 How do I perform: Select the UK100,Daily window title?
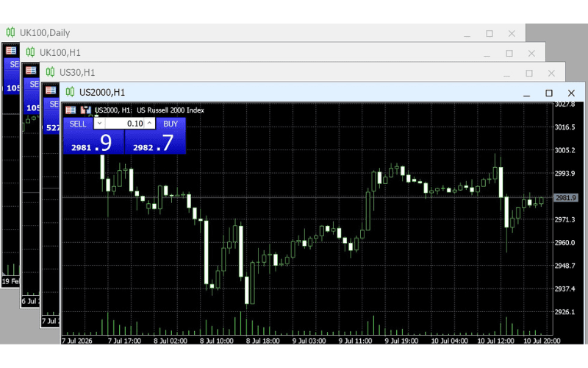45,32
